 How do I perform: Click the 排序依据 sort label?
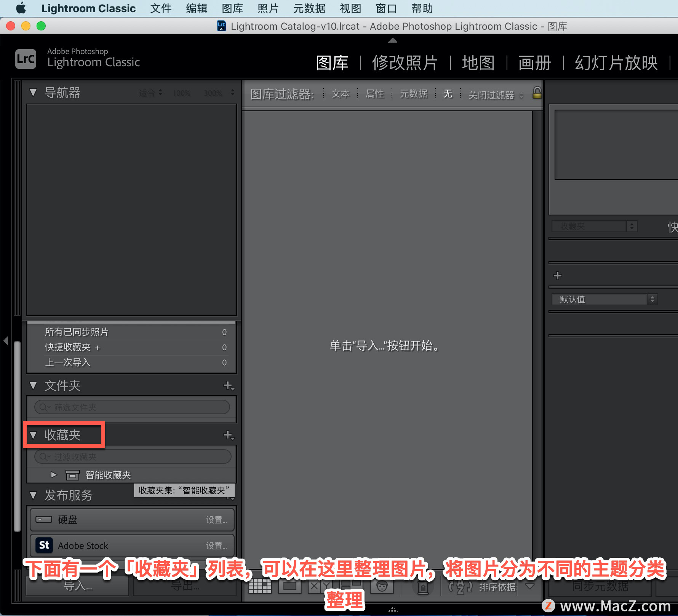click(497, 587)
